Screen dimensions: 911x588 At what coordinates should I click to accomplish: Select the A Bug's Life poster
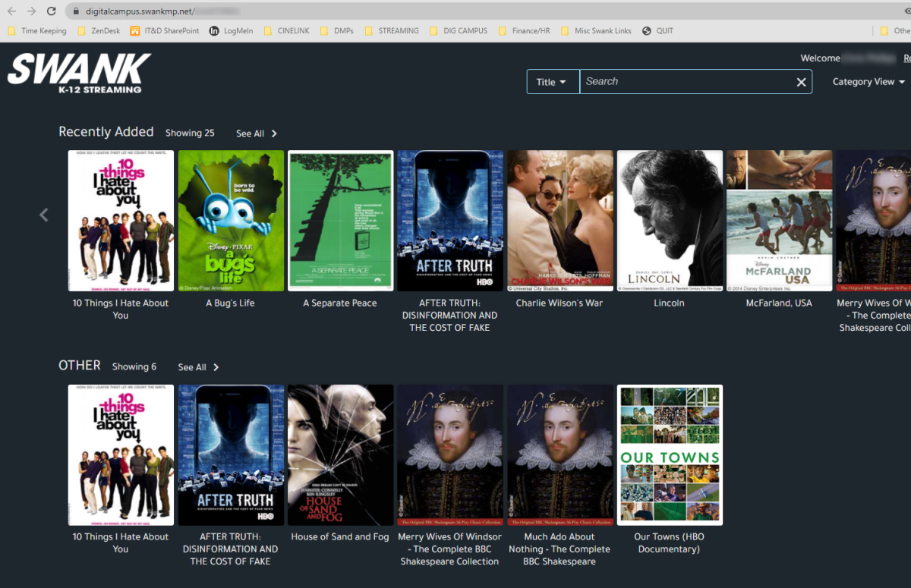(x=231, y=221)
